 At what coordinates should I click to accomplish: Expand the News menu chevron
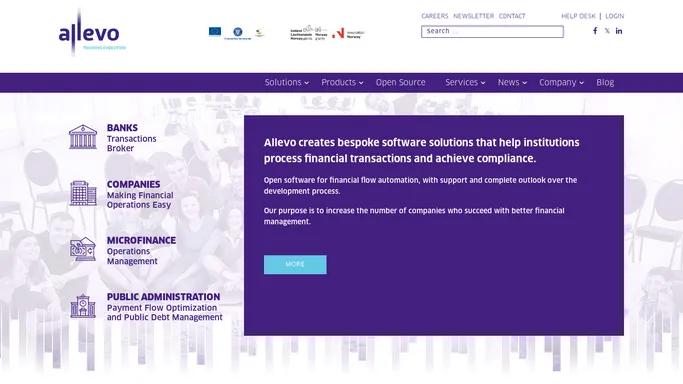click(x=524, y=83)
